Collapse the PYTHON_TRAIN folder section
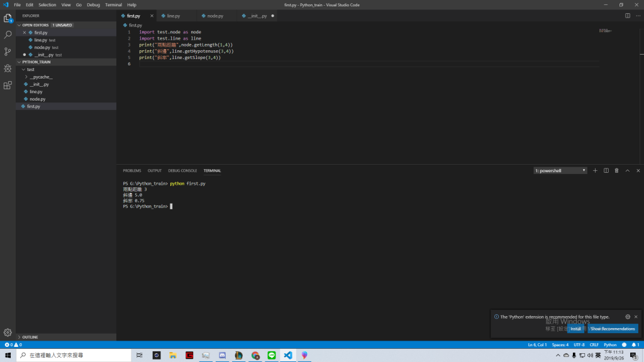This screenshot has width=644, height=362. (19, 62)
